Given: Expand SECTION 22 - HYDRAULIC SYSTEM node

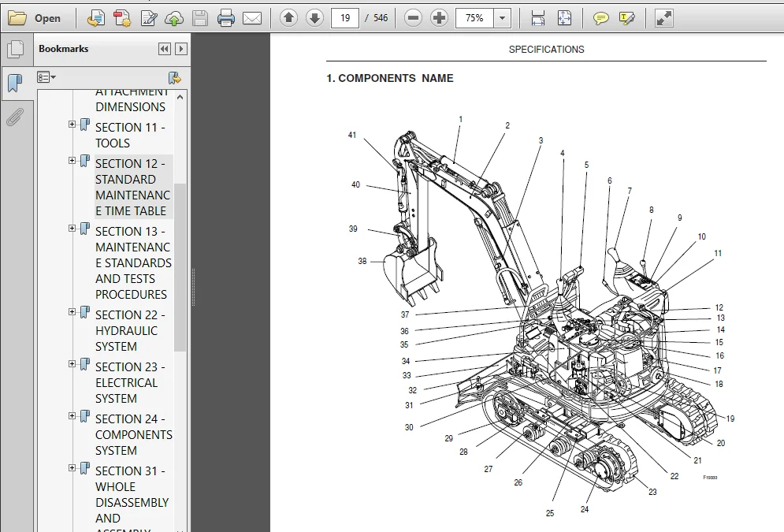Looking at the screenshot, I should click(72, 311).
